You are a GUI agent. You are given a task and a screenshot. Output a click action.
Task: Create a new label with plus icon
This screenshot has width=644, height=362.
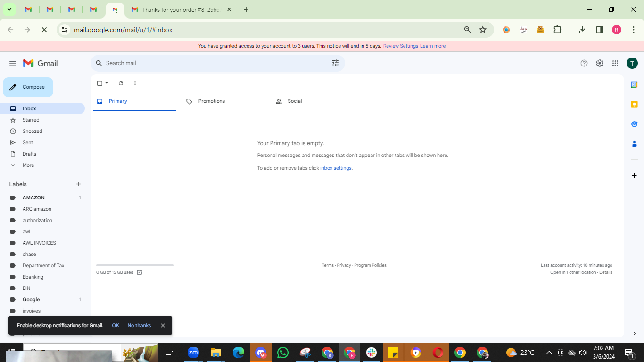[x=78, y=184]
